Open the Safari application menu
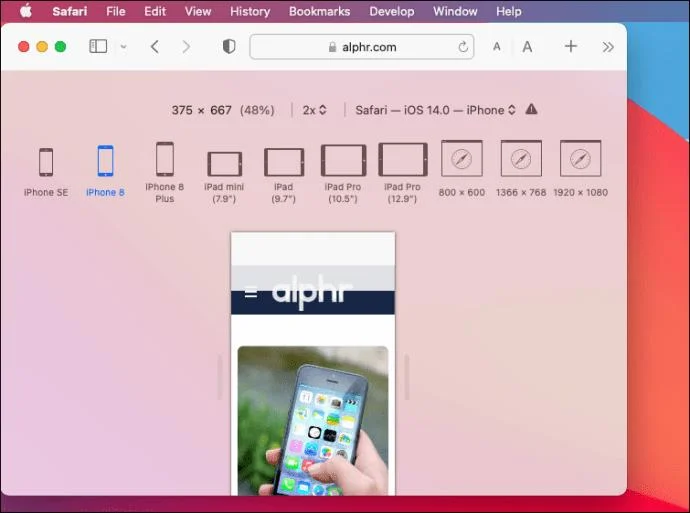The image size is (690, 513). [70, 11]
